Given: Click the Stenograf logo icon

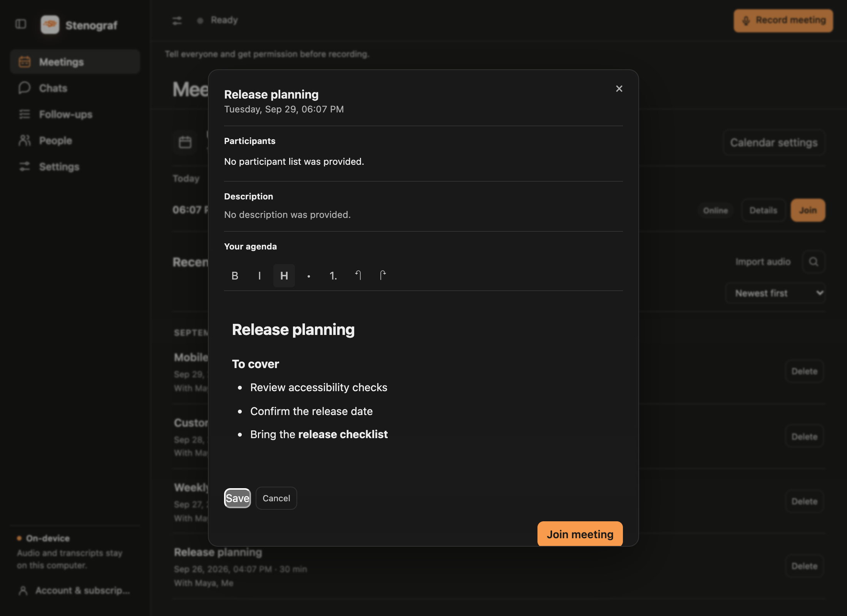Looking at the screenshot, I should click(x=50, y=25).
